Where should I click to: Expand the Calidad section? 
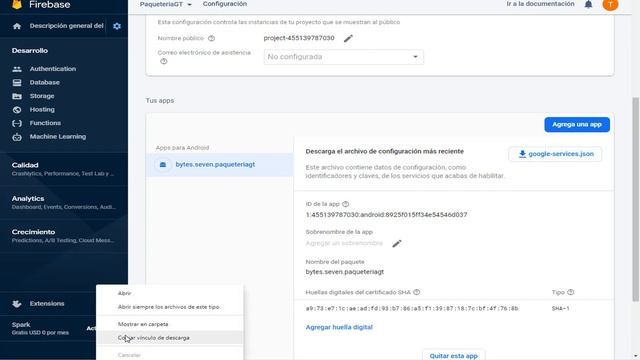tap(64, 169)
